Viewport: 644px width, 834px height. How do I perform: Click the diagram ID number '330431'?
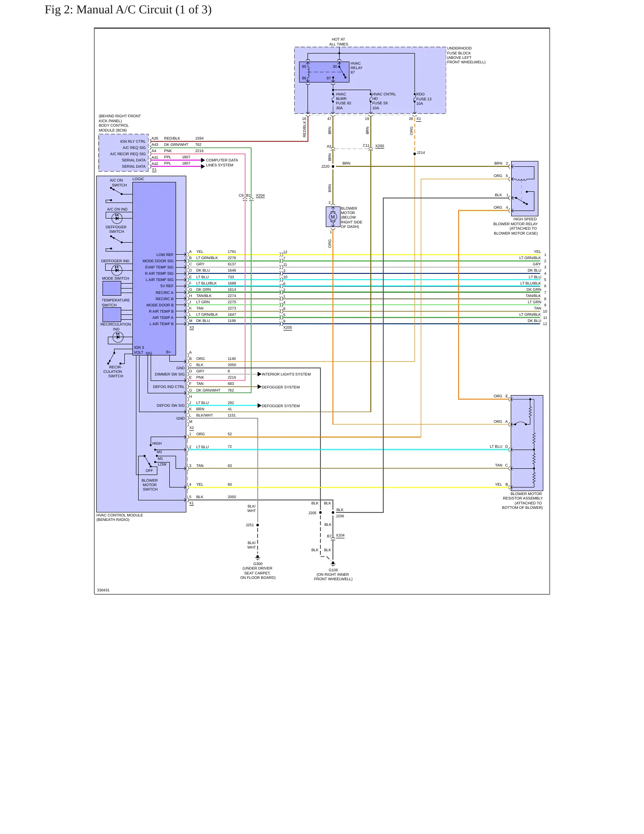click(x=103, y=590)
